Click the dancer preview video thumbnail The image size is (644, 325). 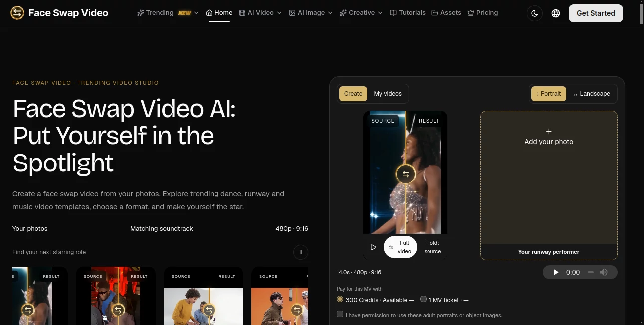tap(405, 172)
